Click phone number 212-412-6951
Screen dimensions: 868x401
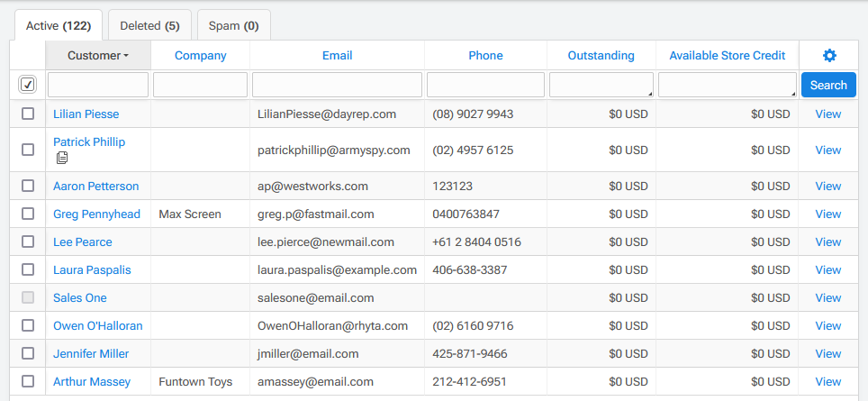469,381
